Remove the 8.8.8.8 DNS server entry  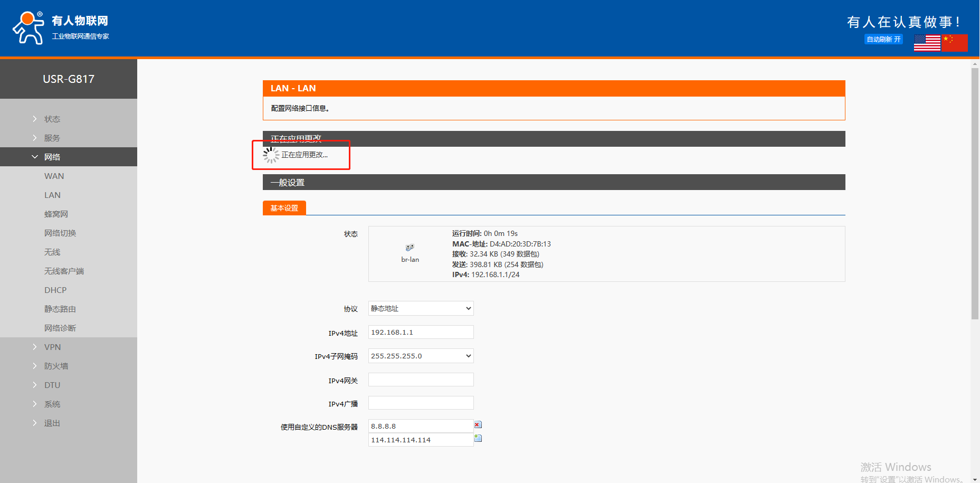(478, 425)
